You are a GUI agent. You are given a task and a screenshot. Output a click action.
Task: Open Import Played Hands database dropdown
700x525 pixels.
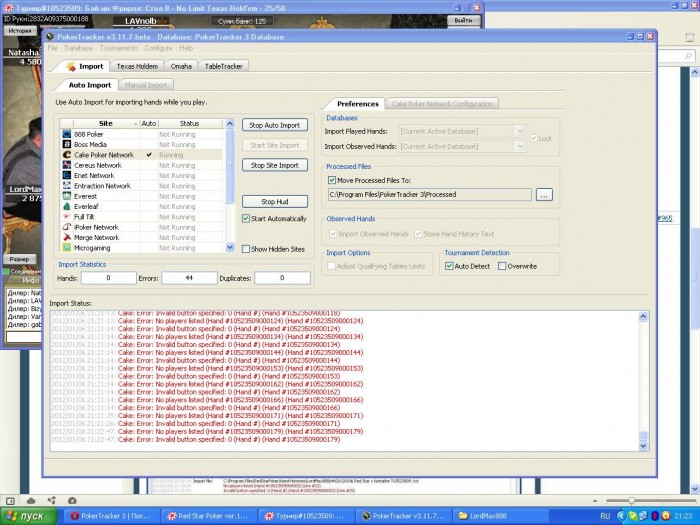click(x=520, y=131)
